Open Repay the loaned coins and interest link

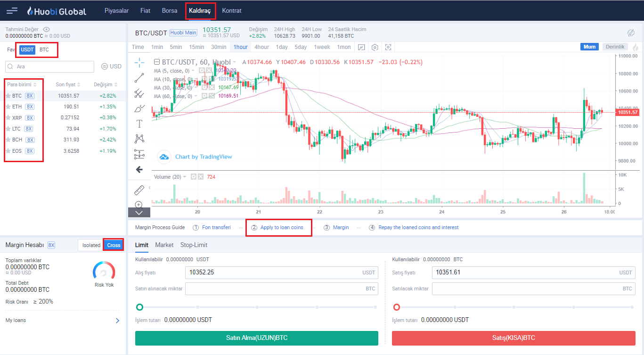(x=418, y=227)
